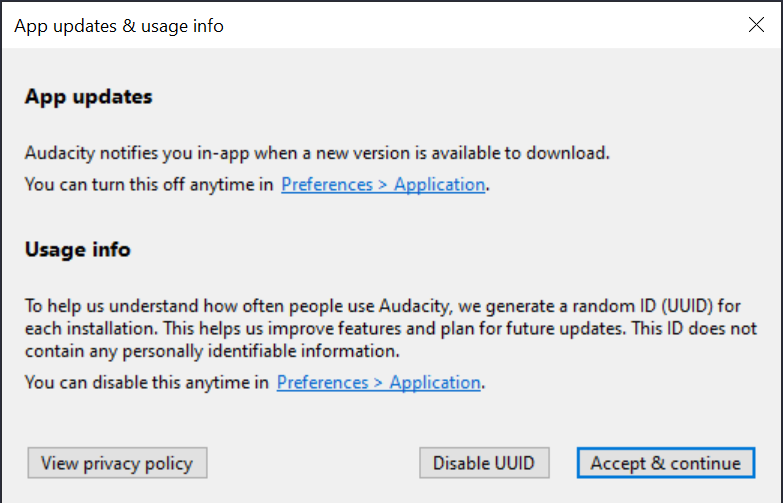783x503 pixels.
Task: Click the text "You can disable this anytime in"
Action: click(146, 382)
